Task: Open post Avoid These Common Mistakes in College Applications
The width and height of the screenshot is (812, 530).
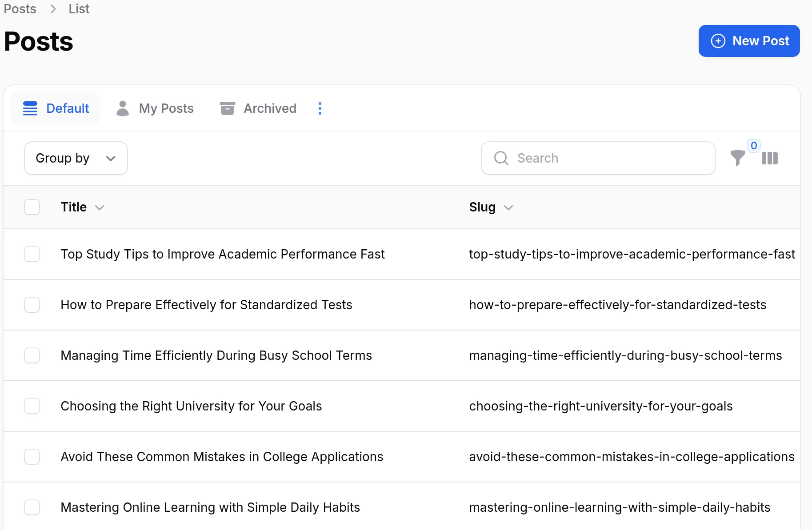Action: point(222,457)
